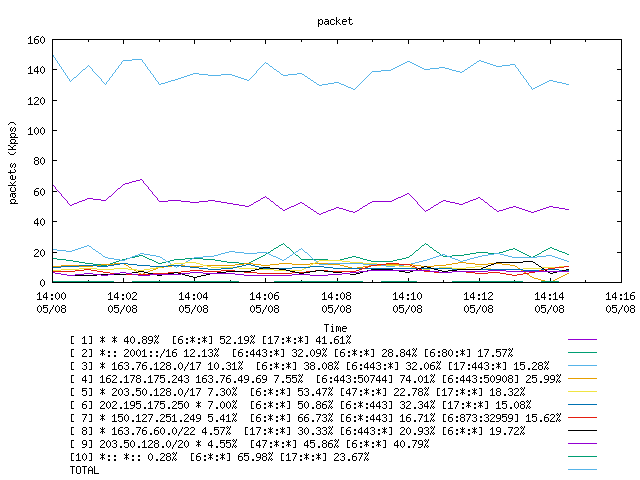Click "[6:80:*] 17.57%" in legend row 2
The height and width of the screenshot is (480, 640).
pyautogui.click(x=469, y=353)
